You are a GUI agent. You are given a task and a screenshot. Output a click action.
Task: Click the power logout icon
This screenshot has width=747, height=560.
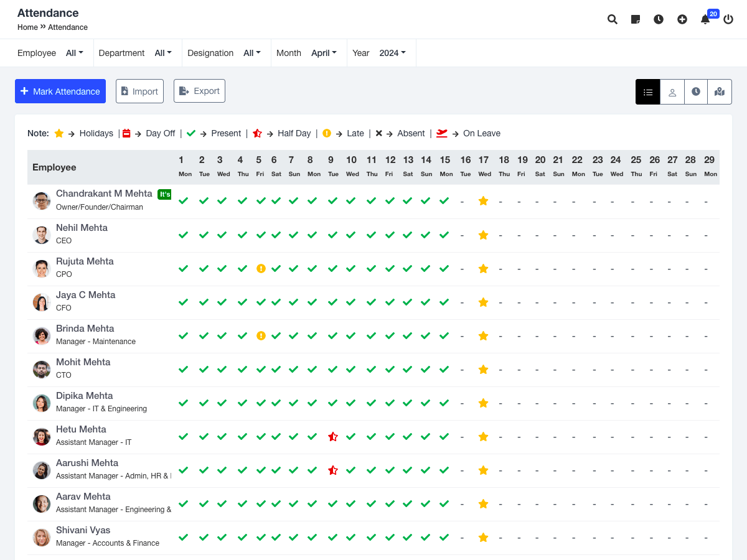(x=728, y=19)
